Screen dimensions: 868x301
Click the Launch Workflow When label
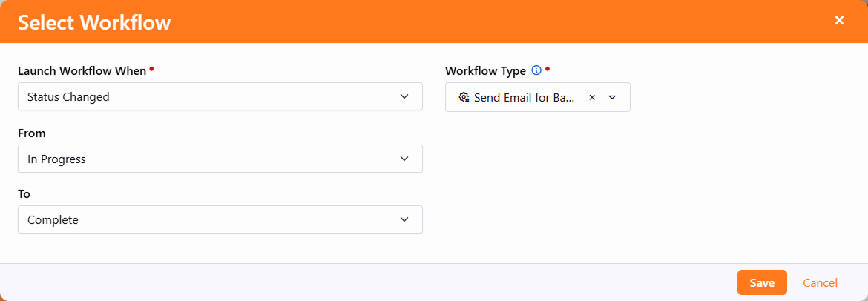pos(82,71)
